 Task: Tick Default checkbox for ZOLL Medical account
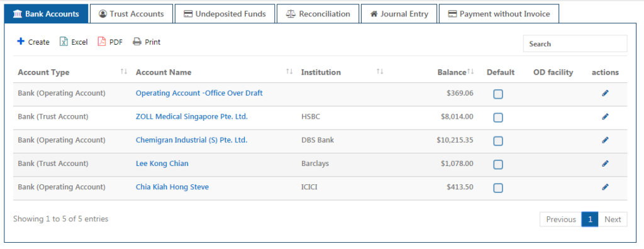pos(498,118)
